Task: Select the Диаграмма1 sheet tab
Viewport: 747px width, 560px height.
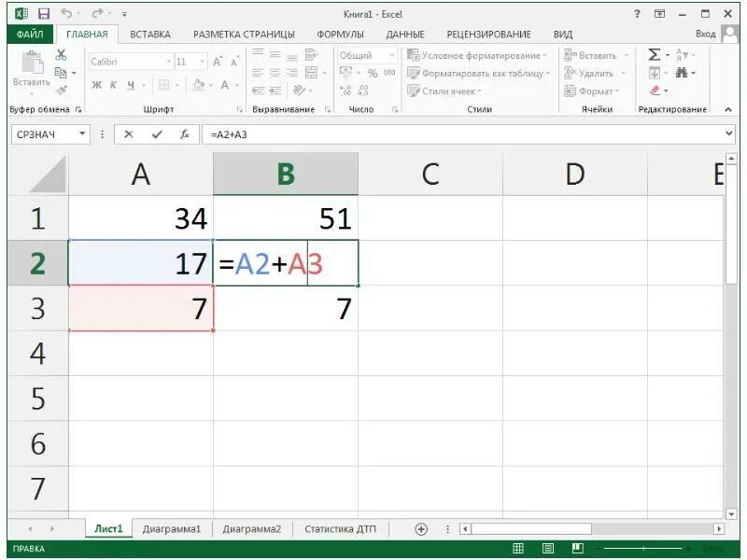Action: [172, 528]
